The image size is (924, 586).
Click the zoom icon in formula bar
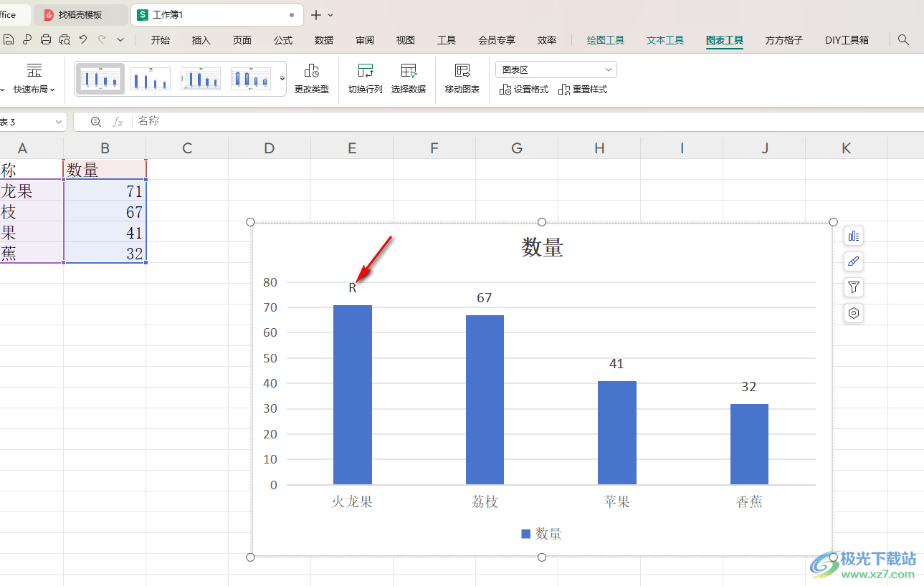pos(96,122)
